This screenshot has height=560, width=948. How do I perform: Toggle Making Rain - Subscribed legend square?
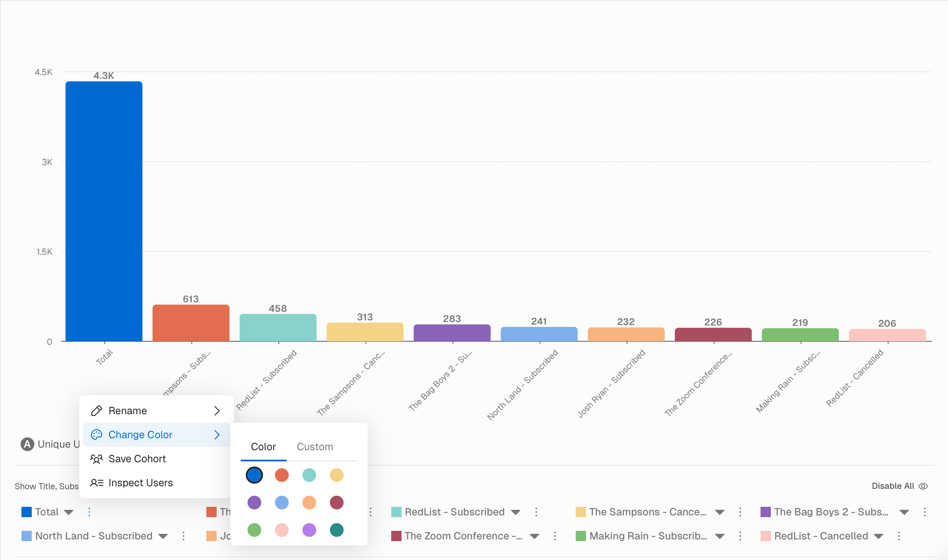(581, 536)
